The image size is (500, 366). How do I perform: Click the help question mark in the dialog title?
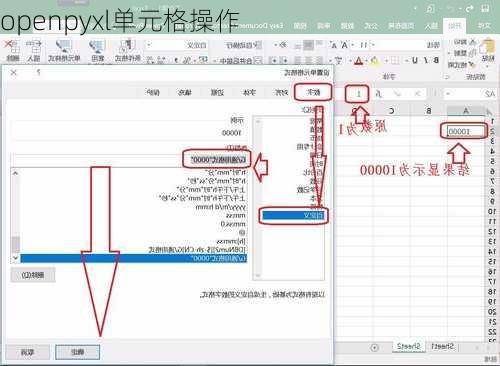coord(38,72)
